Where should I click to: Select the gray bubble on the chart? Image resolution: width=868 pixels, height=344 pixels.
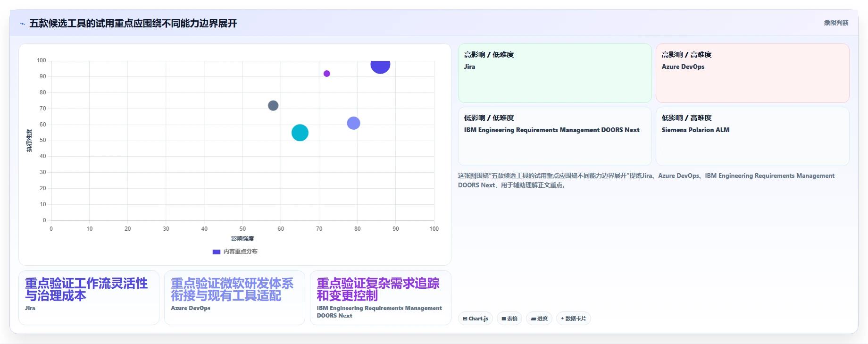pos(273,106)
